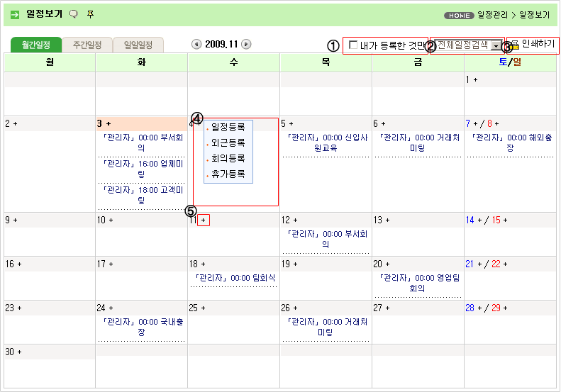Viewport: 561px width, 392px height.
Task: Select 일정등록 from the popup menu
Action: pyautogui.click(x=228, y=128)
